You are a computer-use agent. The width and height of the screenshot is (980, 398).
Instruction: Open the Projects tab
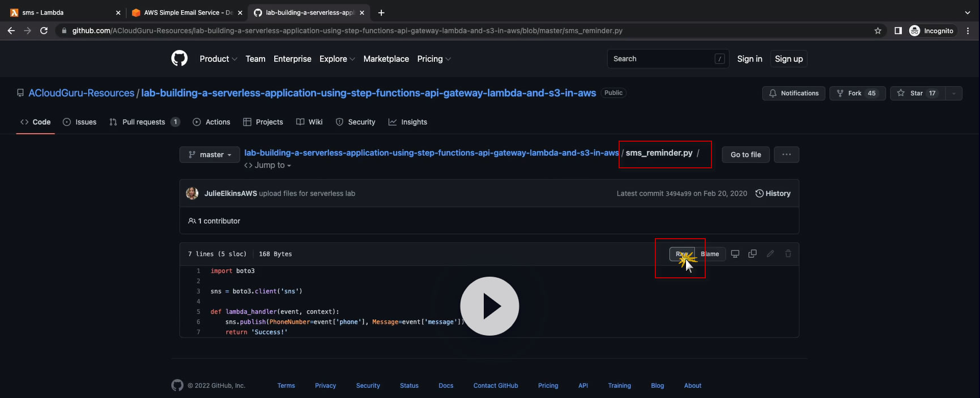pyautogui.click(x=263, y=122)
